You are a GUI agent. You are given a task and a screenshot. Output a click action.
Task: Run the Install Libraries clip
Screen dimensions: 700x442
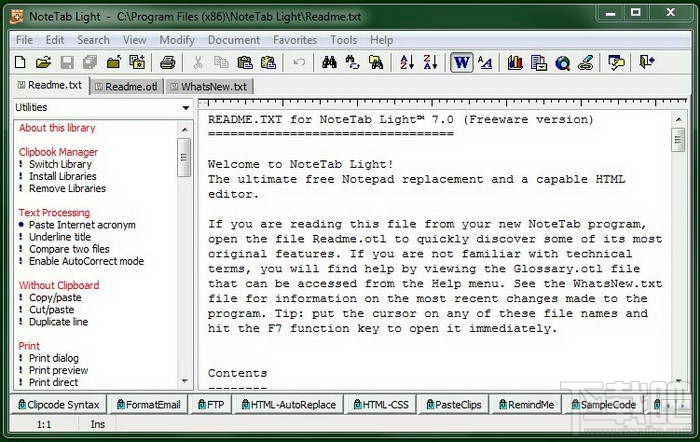pos(62,176)
